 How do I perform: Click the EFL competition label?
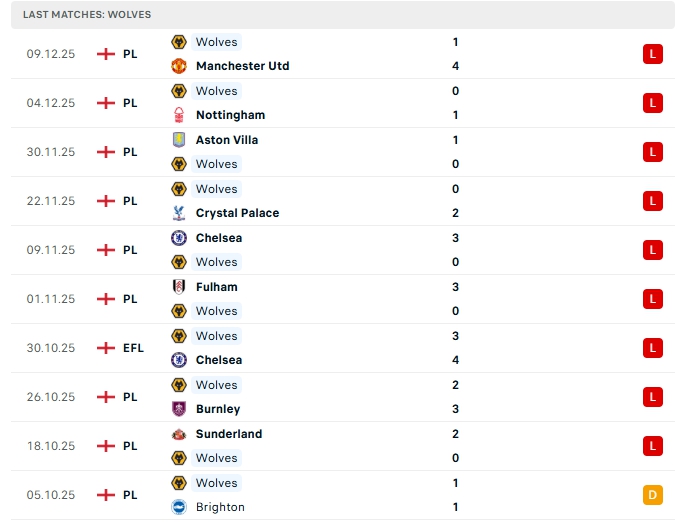(x=133, y=348)
